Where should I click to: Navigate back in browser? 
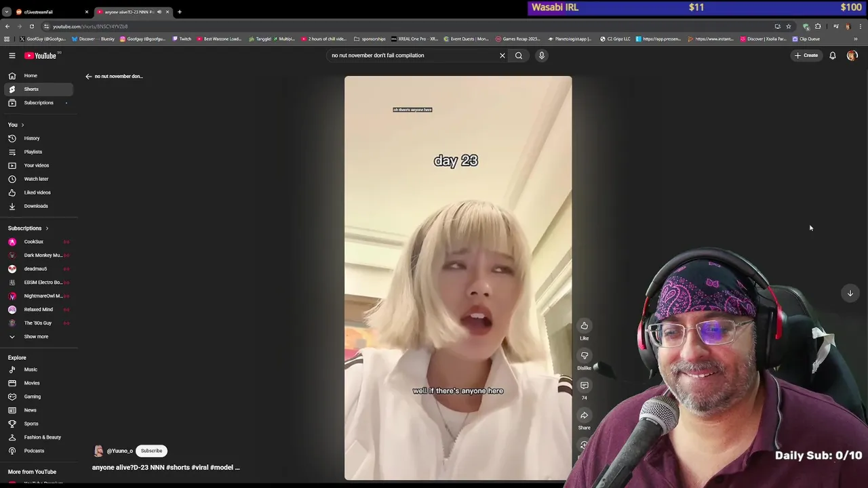coord(7,26)
